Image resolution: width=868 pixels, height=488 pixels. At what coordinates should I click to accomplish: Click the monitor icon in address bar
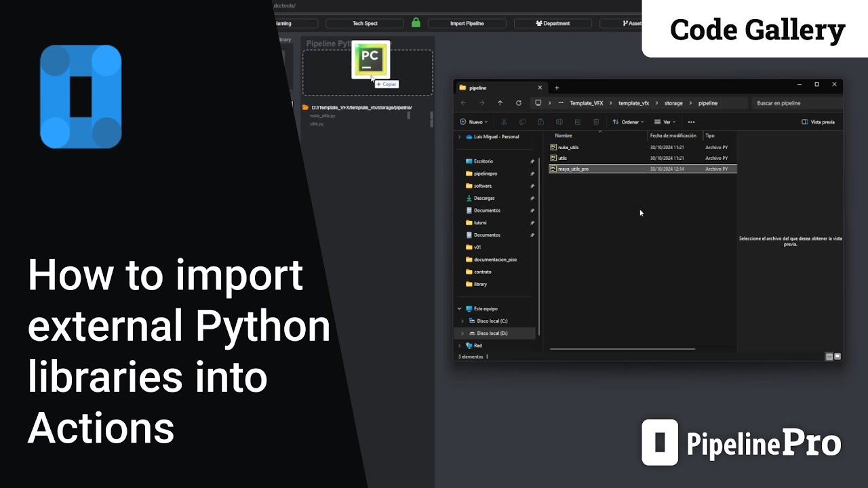(x=538, y=103)
